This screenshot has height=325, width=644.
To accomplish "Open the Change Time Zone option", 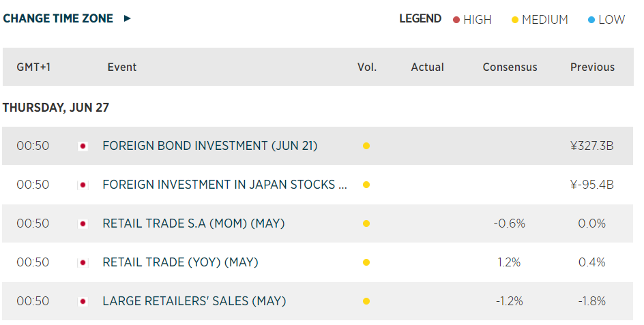I will coord(58,19).
